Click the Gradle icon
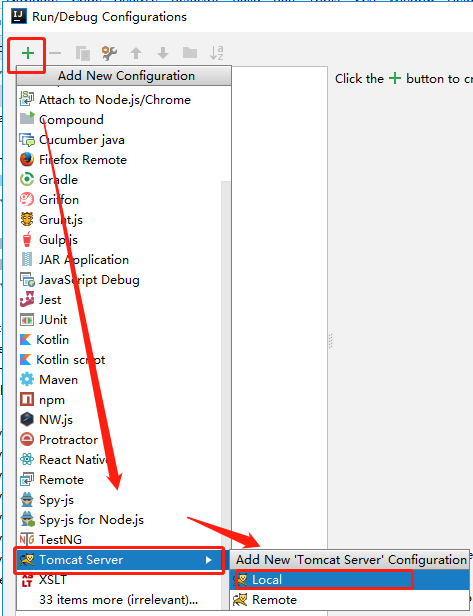 tap(27, 180)
